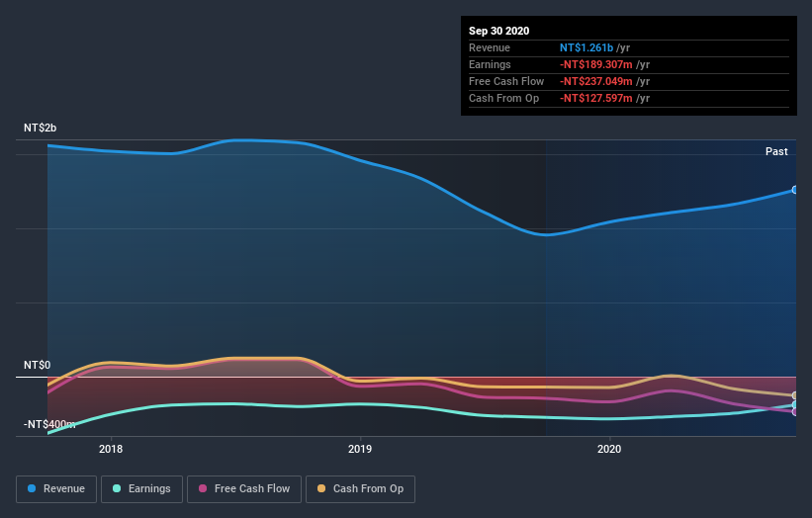Click the -NT$237.049m free cash flow value
The height and width of the screenshot is (518, 812).
pos(596,81)
